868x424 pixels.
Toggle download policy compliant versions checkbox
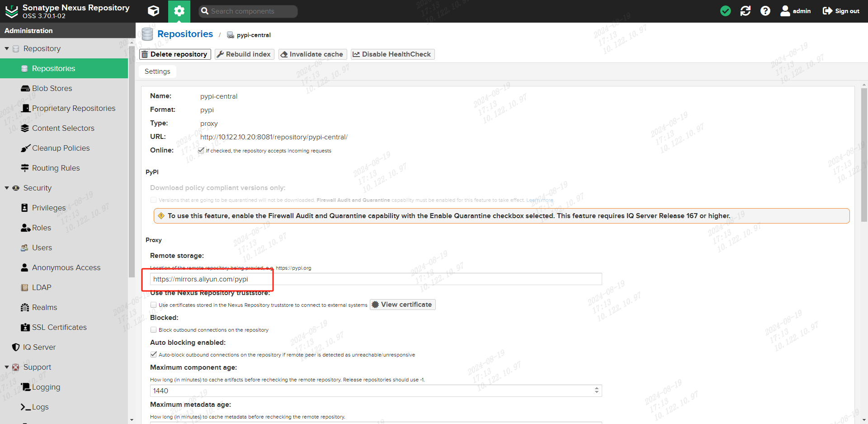pyautogui.click(x=153, y=200)
